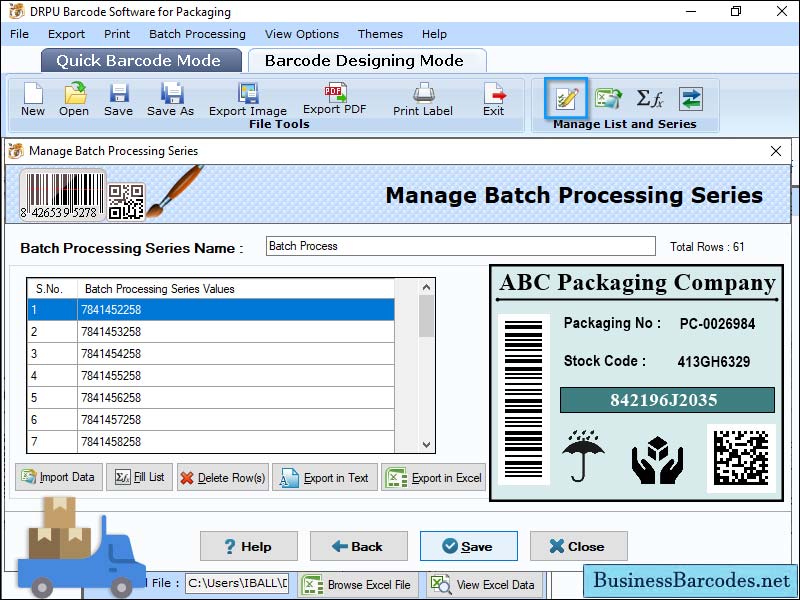This screenshot has height=600, width=800.
Task: Switch to Quick Barcode Mode tab
Action: tap(140, 60)
